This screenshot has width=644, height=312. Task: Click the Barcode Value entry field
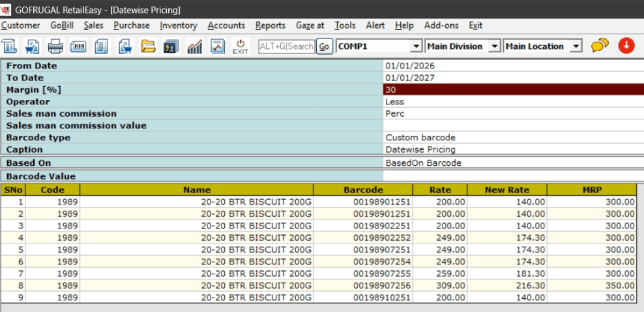tap(513, 176)
